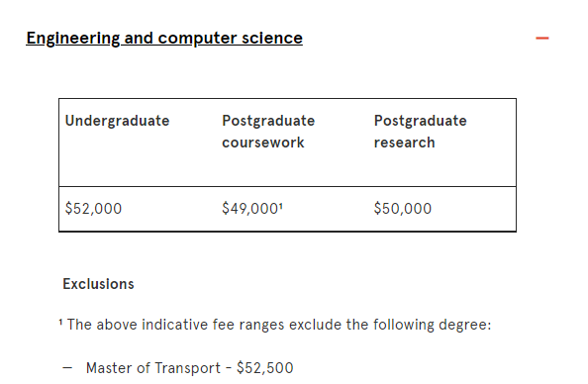Screen dimensions: 588x384
Task: Click the $52,000 undergraduate fee cell
Action: 93,209
